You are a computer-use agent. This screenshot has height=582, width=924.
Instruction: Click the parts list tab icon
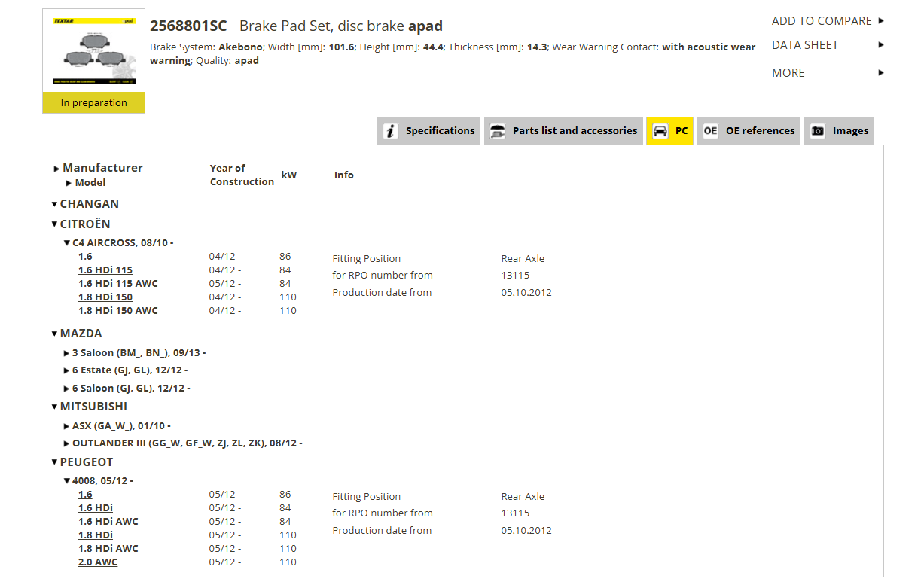[498, 131]
